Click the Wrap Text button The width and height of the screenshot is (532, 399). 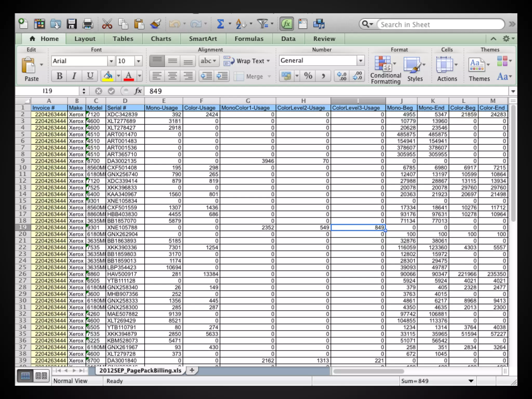(247, 61)
